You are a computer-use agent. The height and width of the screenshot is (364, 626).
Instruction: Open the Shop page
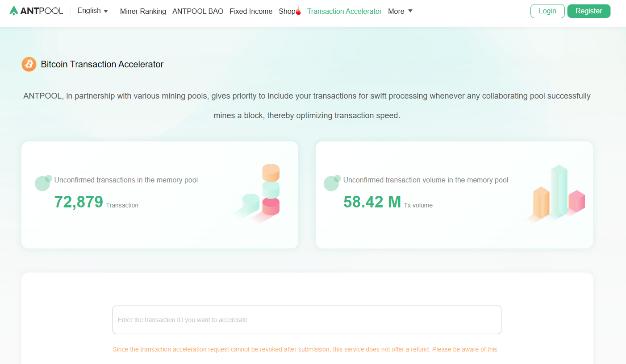pos(287,12)
